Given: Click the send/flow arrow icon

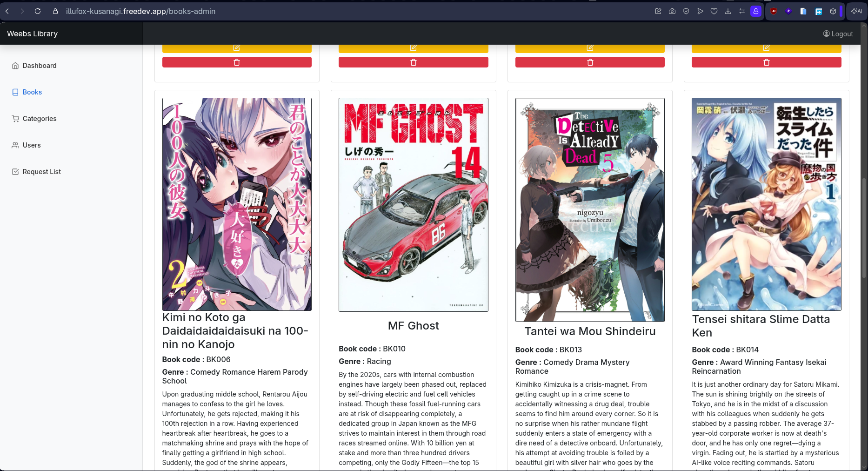Looking at the screenshot, I should click(700, 11).
